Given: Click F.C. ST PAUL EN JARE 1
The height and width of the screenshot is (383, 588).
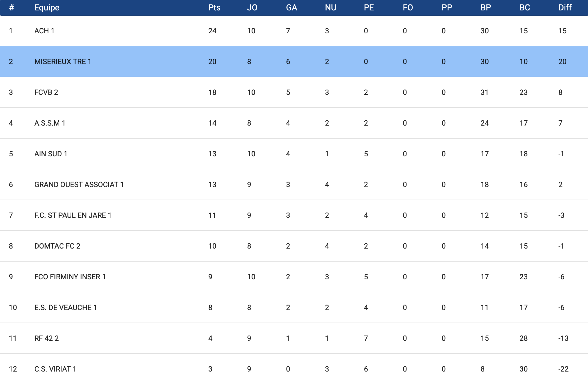Looking at the screenshot, I should click(x=73, y=215).
